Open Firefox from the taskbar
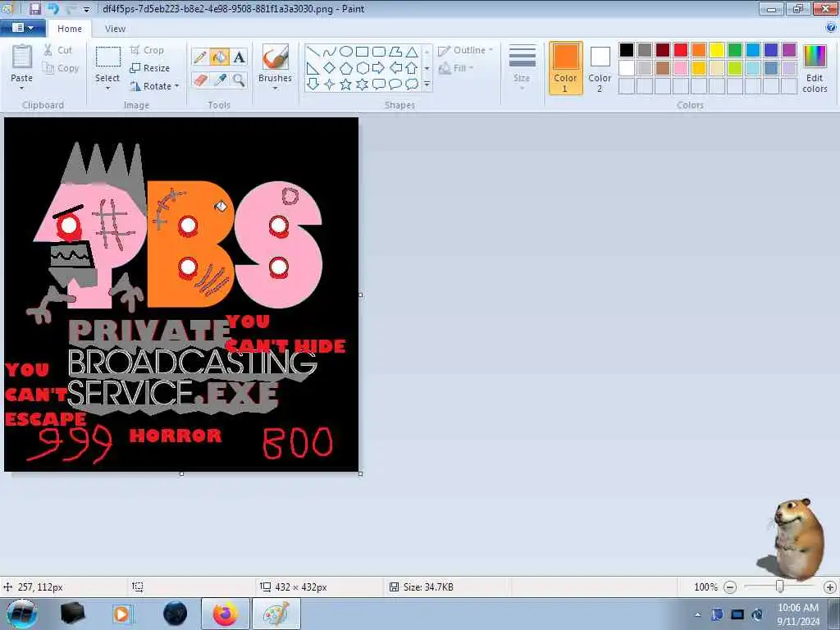This screenshot has height=630, width=840. tap(226, 614)
